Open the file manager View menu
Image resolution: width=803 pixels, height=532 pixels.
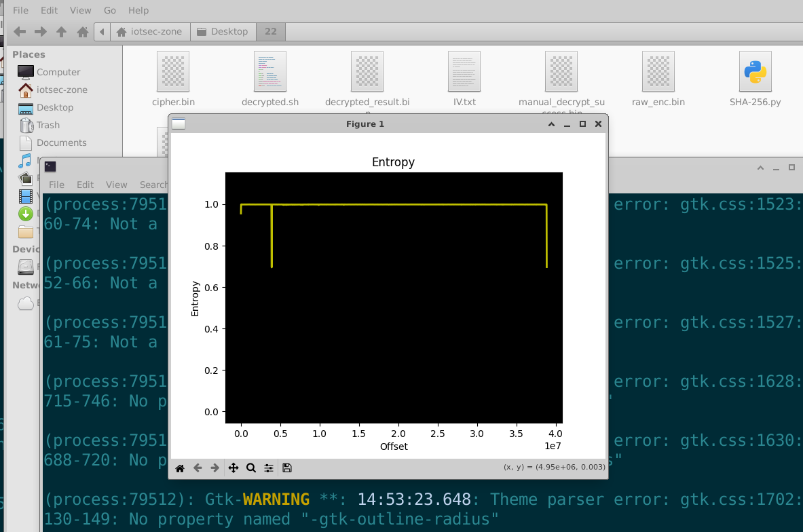click(x=80, y=10)
